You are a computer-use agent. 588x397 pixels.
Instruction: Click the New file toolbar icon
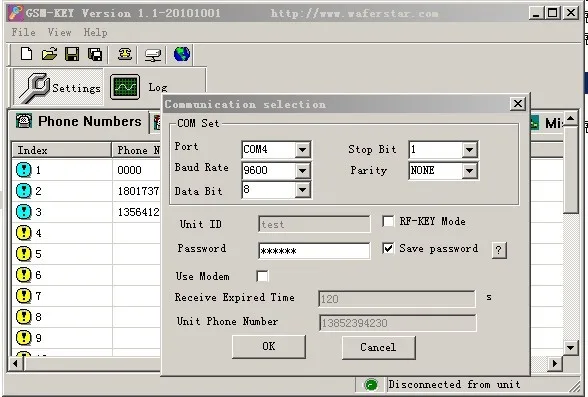[x=26, y=54]
